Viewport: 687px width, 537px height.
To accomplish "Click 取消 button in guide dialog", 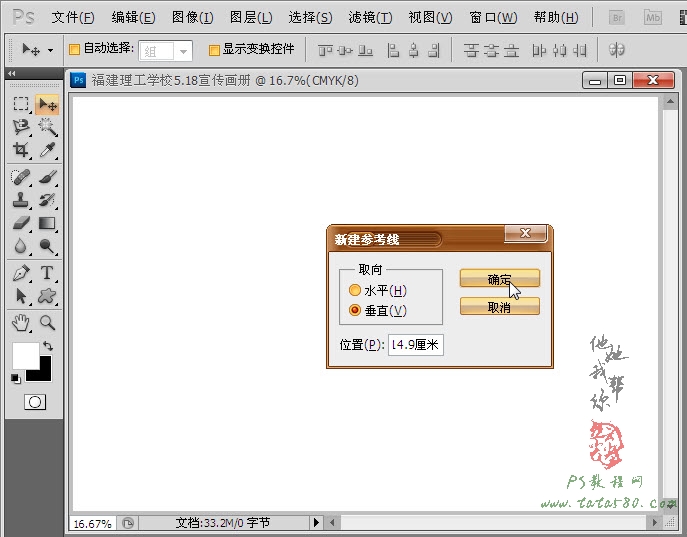I will [500, 307].
